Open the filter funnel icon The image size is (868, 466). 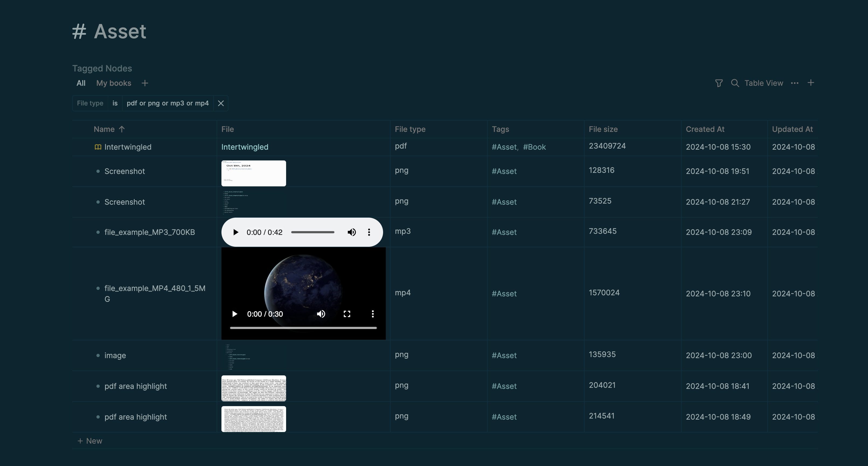pyautogui.click(x=718, y=83)
